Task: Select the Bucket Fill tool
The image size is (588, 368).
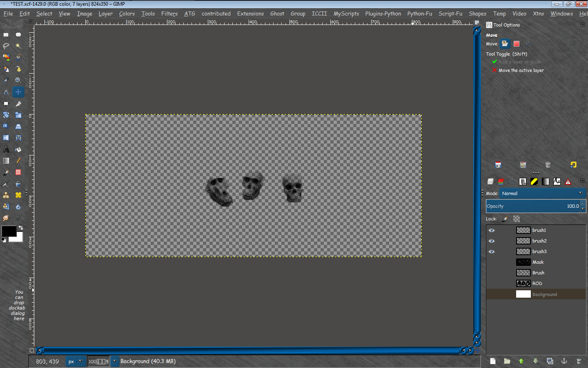Action: tap(18, 149)
